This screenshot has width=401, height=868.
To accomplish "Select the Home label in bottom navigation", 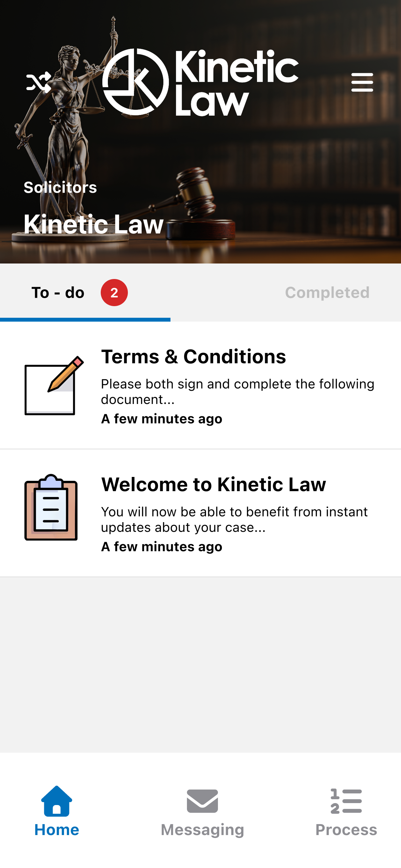I will point(57,830).
